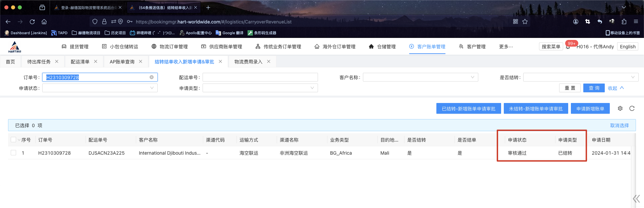
Task: Click the table settings gear icon
Action: [620, 108]
